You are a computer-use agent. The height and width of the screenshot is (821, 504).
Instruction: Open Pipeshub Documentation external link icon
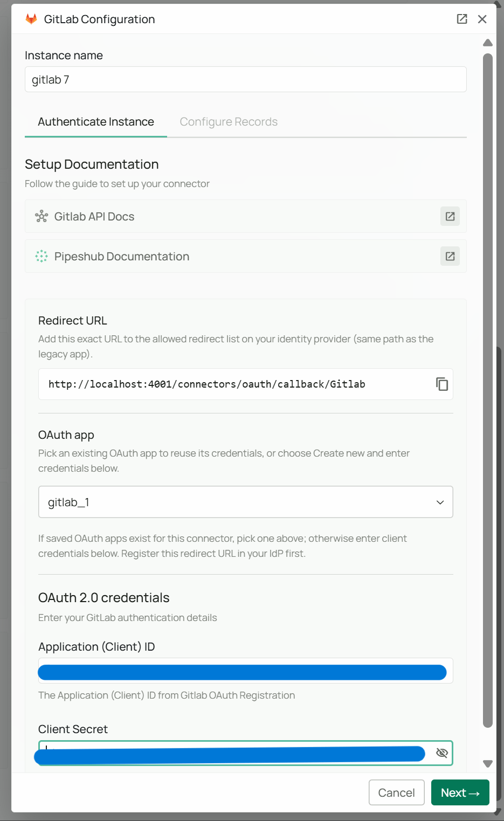450,256
